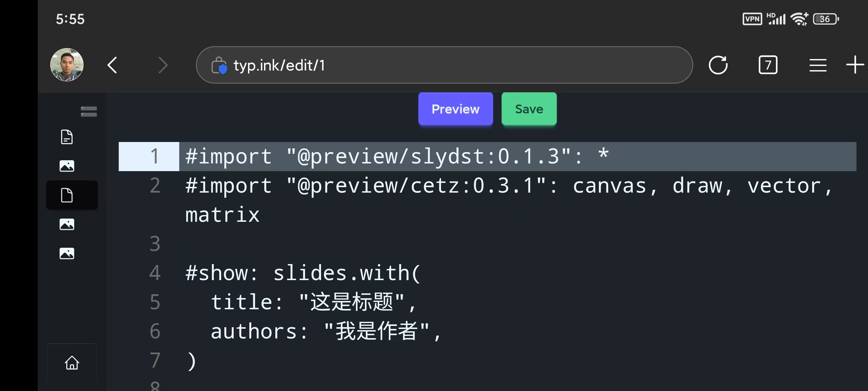Tap the site security shield icon in address bar
The width and height of the screenshot is (868, 391).
click(x=219, y=65)
